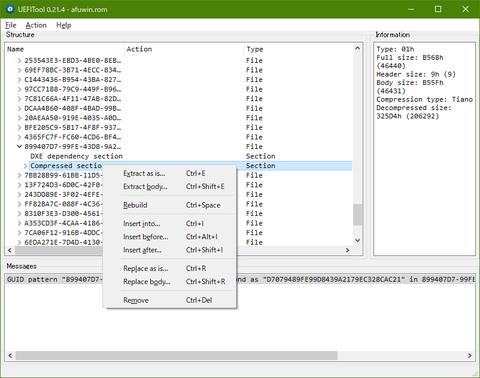The width and height of the screenshot is (480, 378).
Task: Maximize the UEFITool window
Action: pos(438,9)
